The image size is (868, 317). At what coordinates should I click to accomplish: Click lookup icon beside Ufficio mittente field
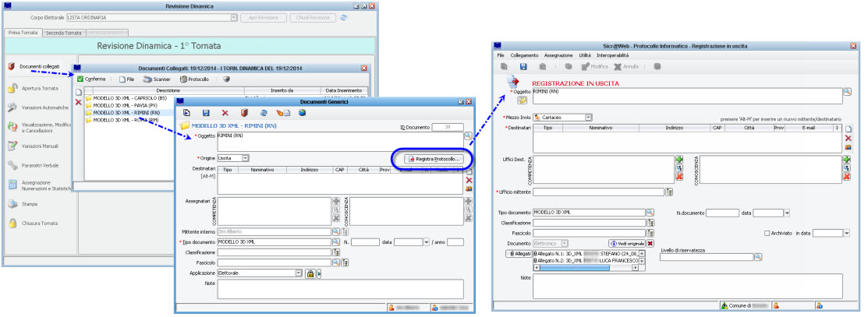(669, 192)
